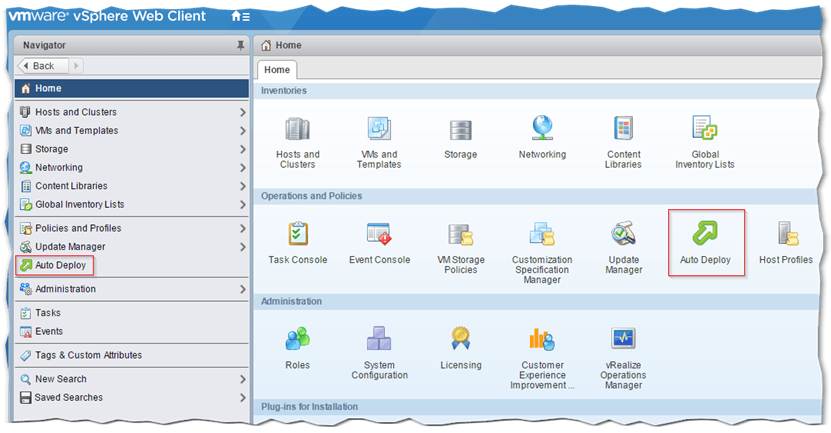Open the System Configuration icon
This screenshot has height=433, width=831.
pyautogui.click(x=379, y=339)
